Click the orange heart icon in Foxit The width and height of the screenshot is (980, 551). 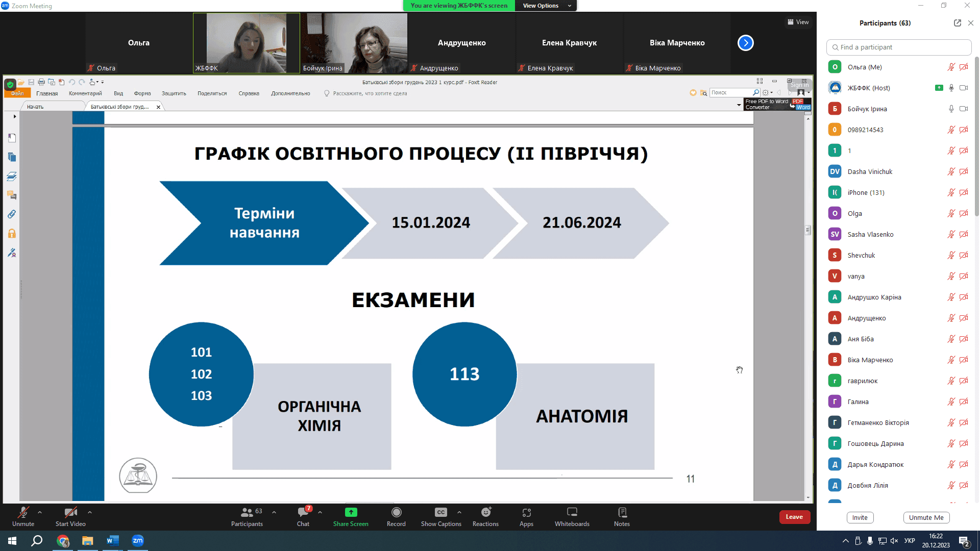tap(693, 93)
